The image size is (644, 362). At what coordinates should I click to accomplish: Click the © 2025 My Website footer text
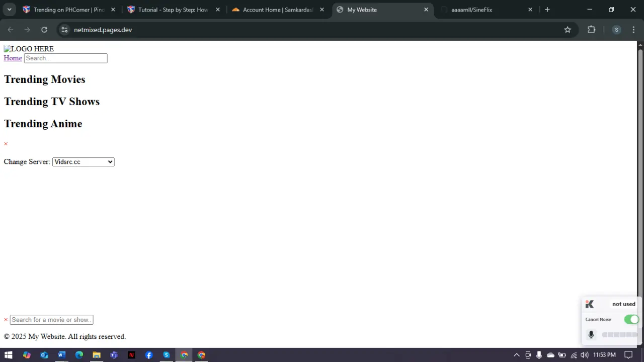click(65, 336)
